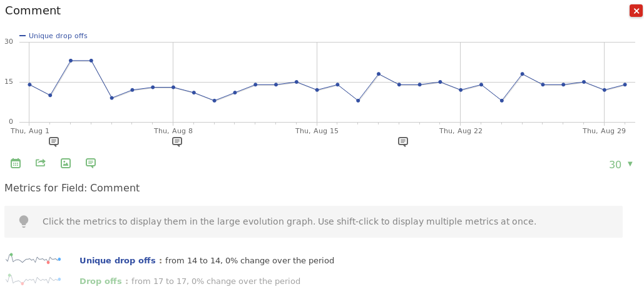Open annotation note under Thu, Aug 8
644x299 pixels.
(x=177, y=141)
